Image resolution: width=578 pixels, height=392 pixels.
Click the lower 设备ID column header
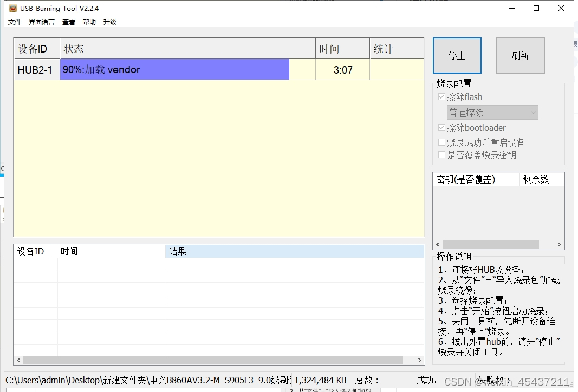(36, 251)
